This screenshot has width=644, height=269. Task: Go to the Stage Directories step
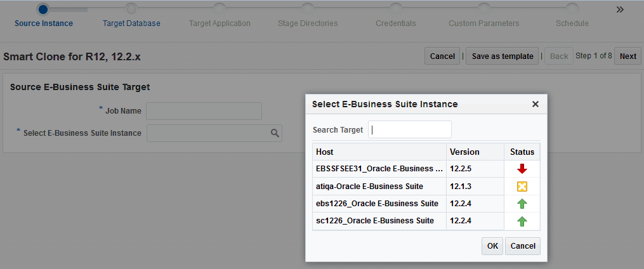308,23
